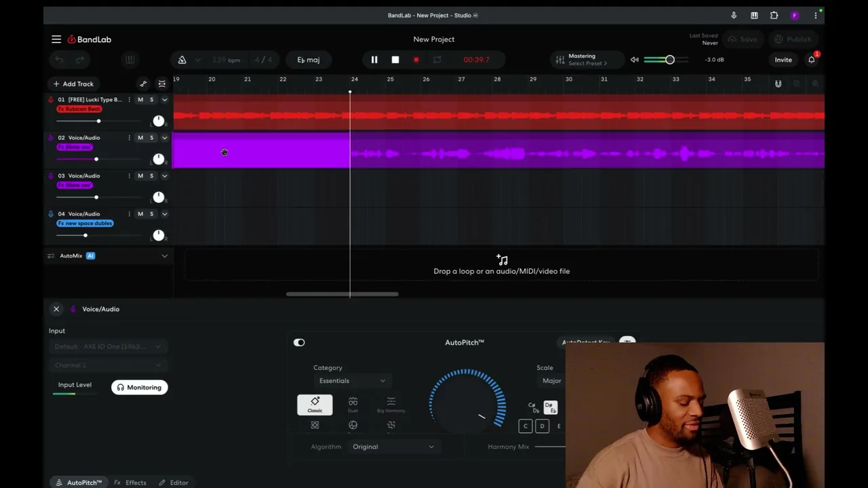868x488 pixels.
Task: Click the track height toggle icon
Action: [162, 84]
